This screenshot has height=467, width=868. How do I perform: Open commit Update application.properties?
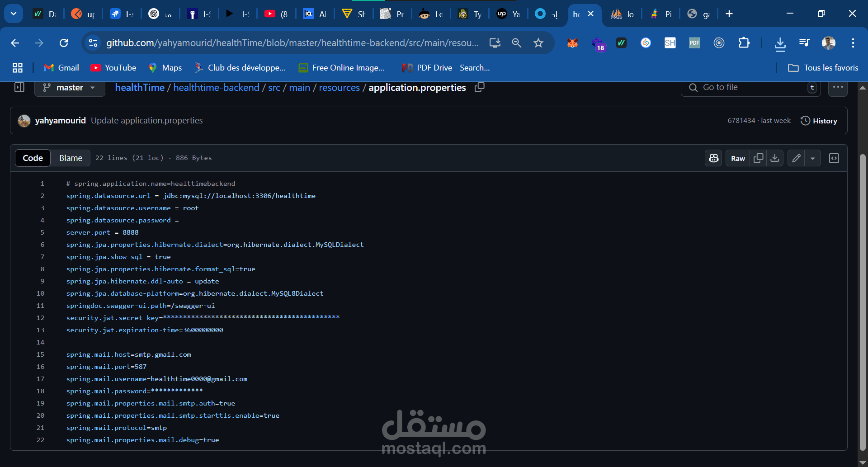point(147,121)
